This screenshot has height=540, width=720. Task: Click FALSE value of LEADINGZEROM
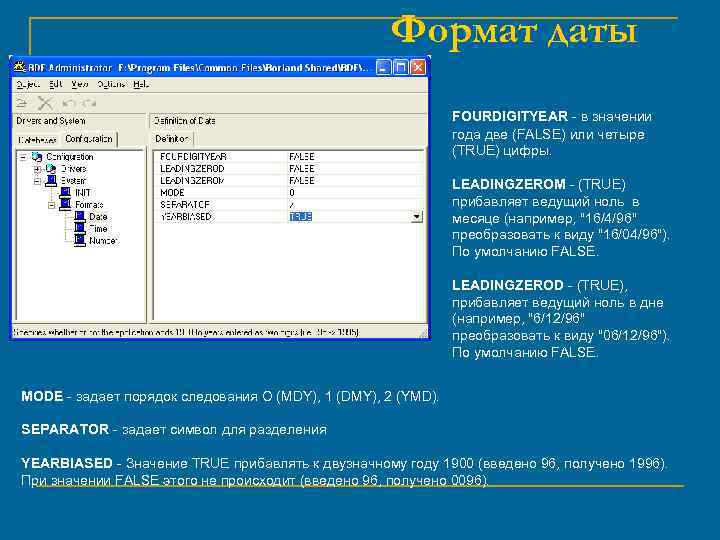click(302, 180)
